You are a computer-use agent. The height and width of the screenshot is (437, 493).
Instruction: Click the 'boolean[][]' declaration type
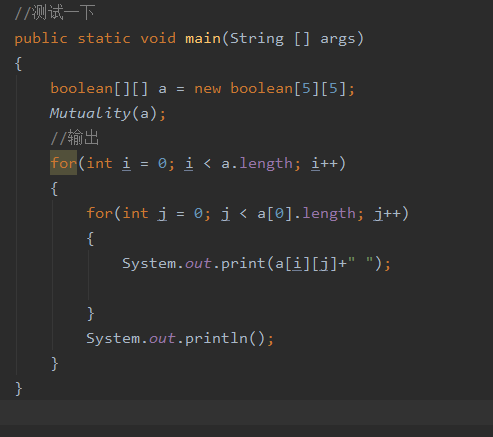coord(99,89)
